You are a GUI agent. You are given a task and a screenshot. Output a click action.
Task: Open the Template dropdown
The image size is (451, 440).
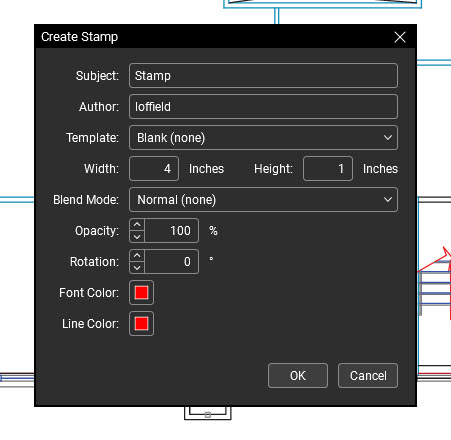[263, 138]
